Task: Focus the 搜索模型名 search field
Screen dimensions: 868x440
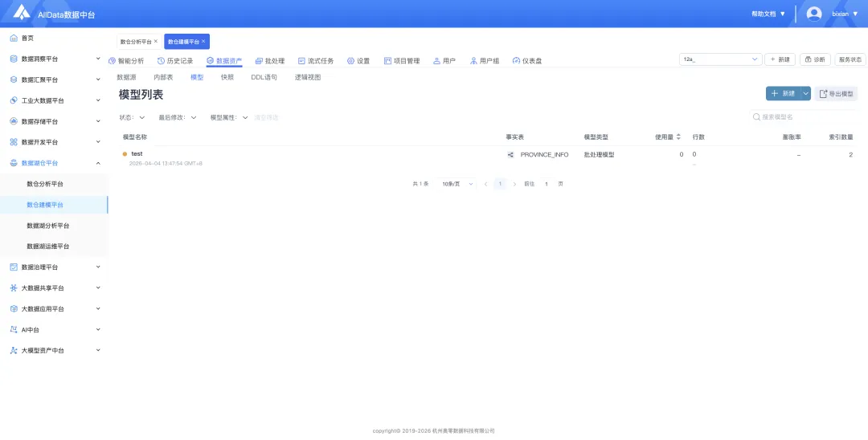Action: [804, 117]
